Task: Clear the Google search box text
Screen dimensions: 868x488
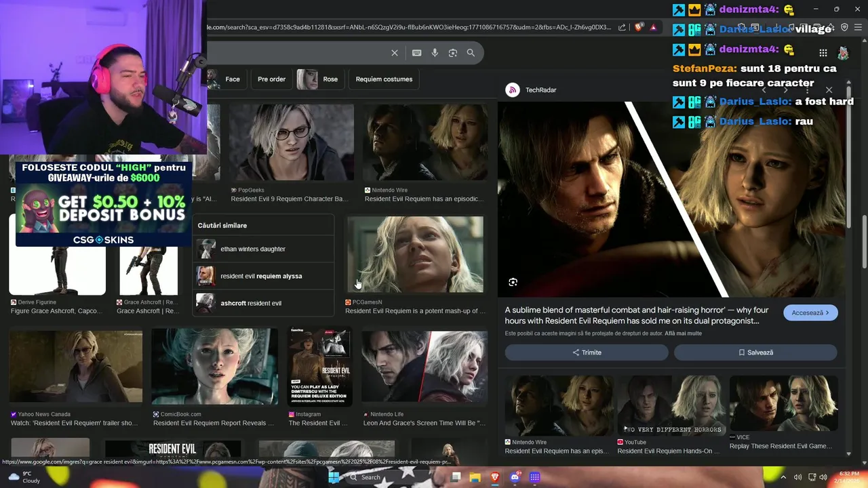Action: pyautogui.click(x=395, y=53)
